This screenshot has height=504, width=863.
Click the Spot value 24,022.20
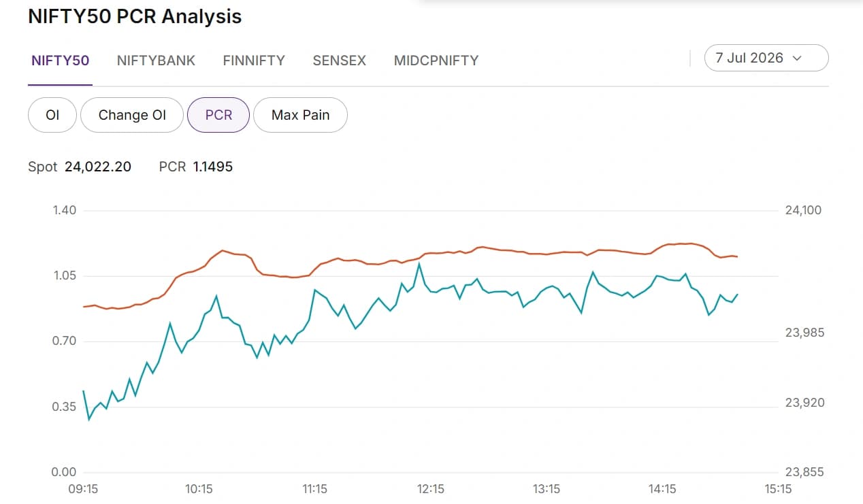tap(98, 167)
